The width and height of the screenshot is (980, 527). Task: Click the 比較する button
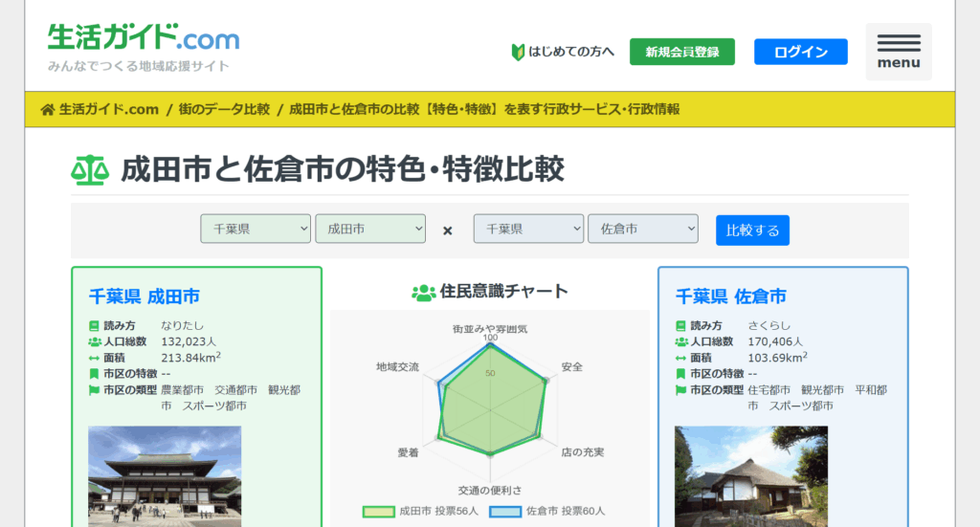click(x=752, y=231)
